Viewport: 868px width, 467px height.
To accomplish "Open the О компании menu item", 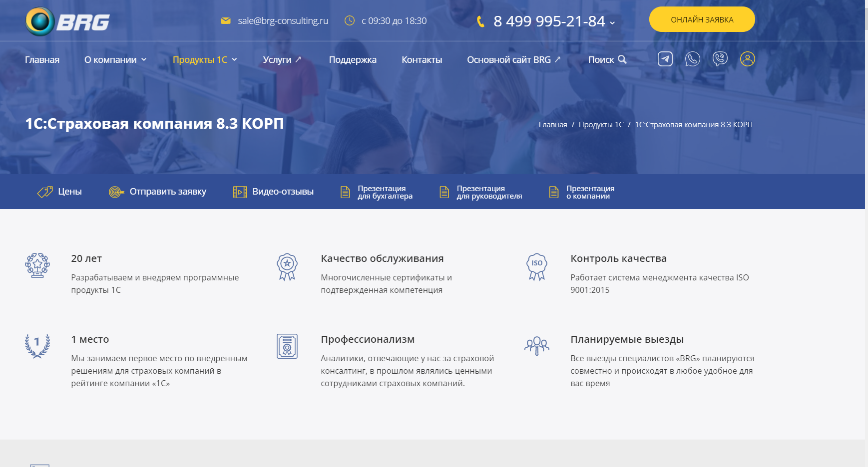I will 110,59.
